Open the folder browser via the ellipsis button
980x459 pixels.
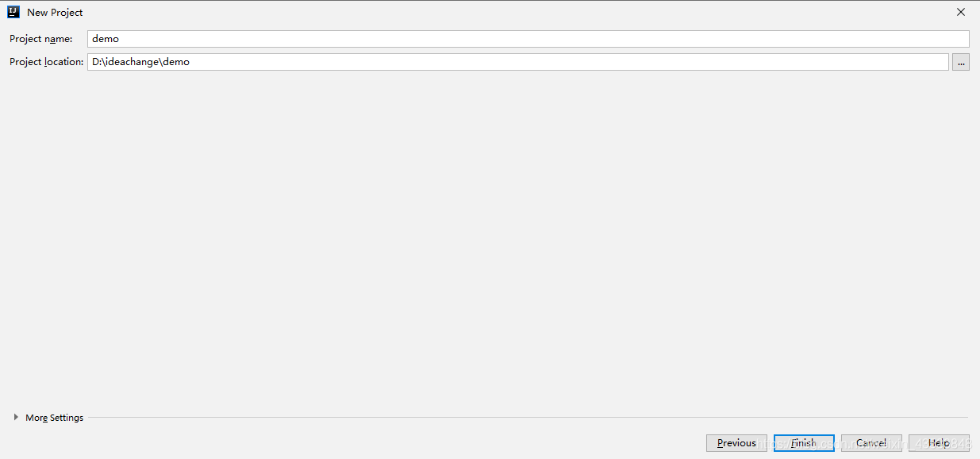coord(961,62)
